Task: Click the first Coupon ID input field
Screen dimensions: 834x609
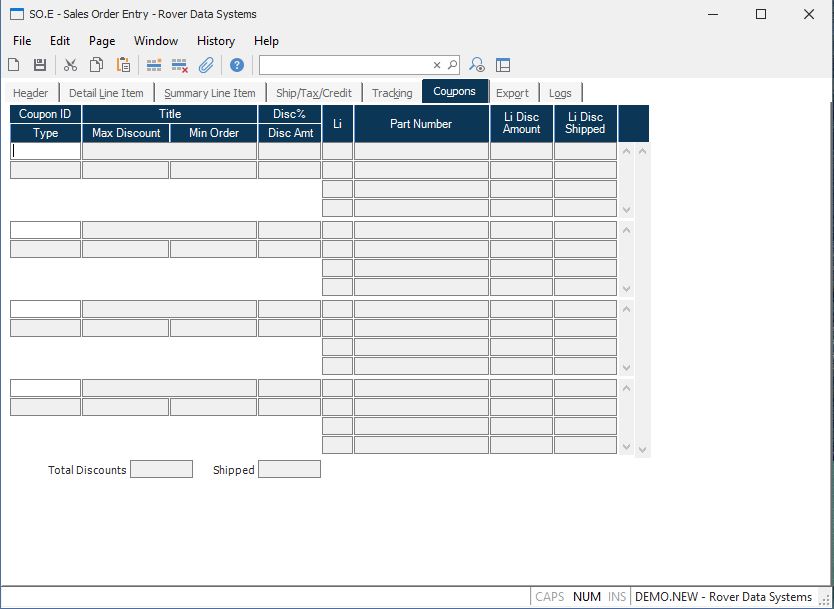Action: 46,151
